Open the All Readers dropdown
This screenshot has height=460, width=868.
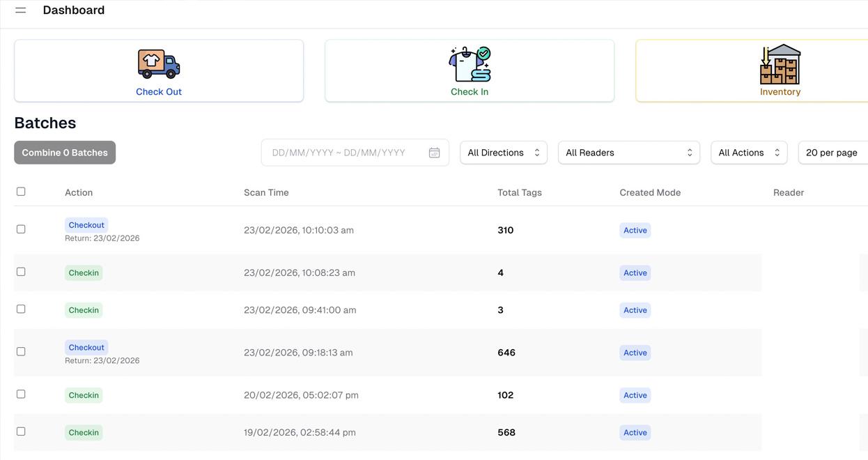(628, 153)
